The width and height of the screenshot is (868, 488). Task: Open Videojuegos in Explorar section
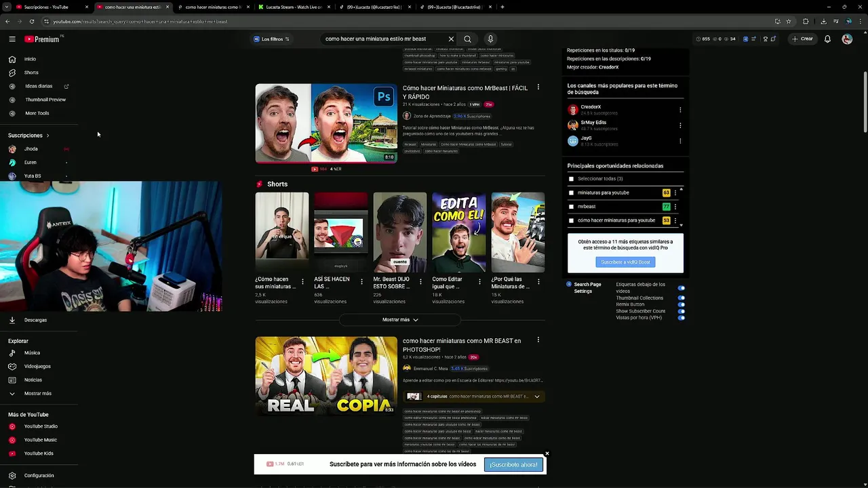37,366
